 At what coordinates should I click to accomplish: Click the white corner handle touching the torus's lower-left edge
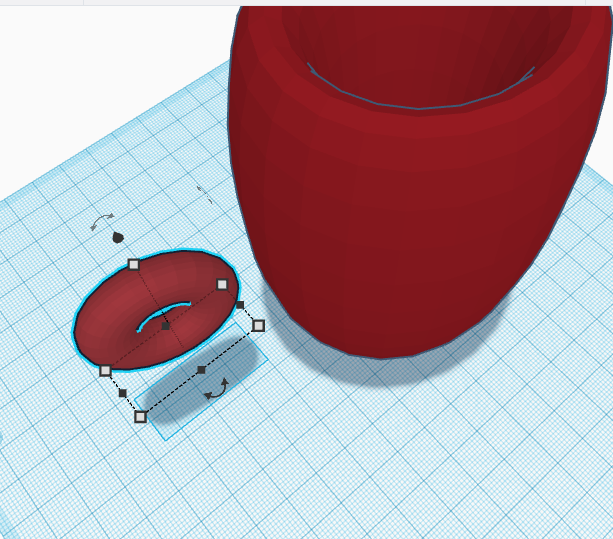[105, 371]
